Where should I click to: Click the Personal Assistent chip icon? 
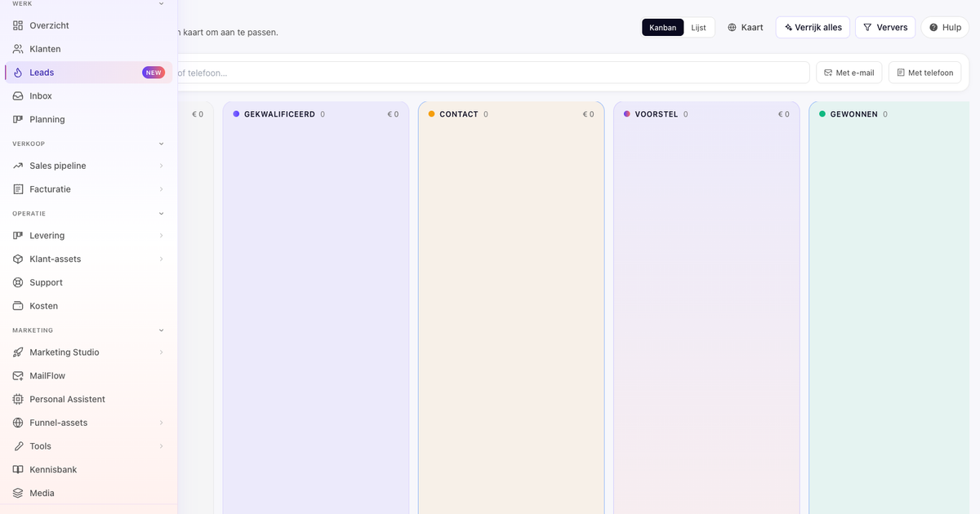[x=18, y=399]
